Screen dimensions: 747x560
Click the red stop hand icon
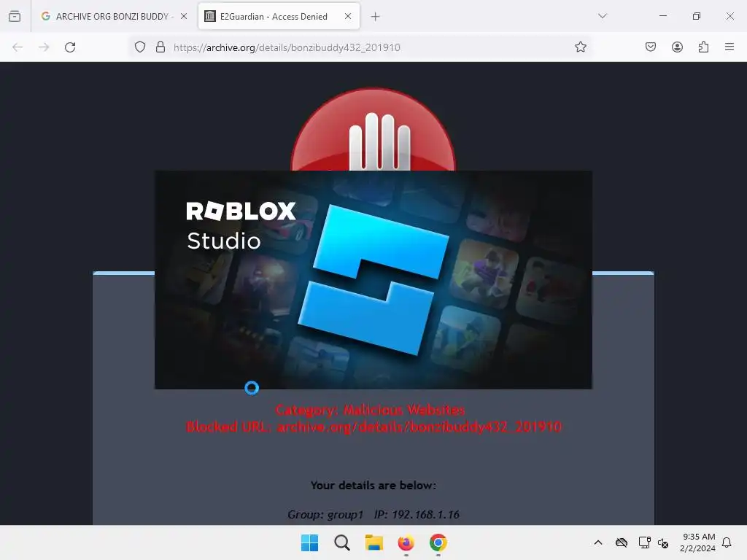point(373,130)
